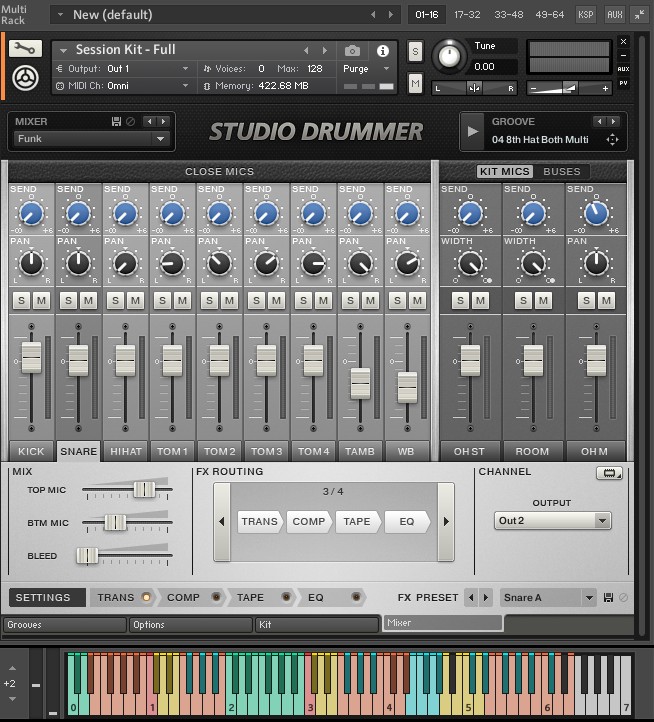The width and height of the screenshot is (654, 722).
Task: Select next groove arrow
Action: tap(613, 122)
